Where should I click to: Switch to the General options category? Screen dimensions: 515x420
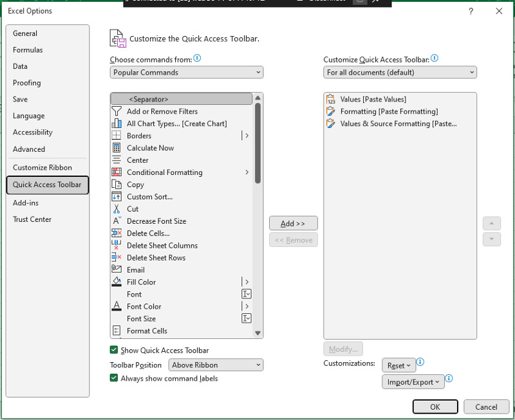tap(47, 33)
